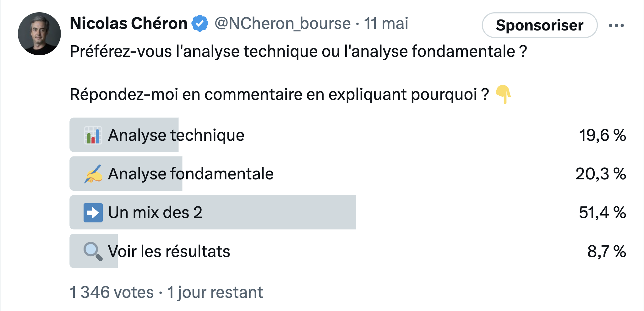Select the Analyse technique poll option
644x311 pixels.
pos(348,135)
